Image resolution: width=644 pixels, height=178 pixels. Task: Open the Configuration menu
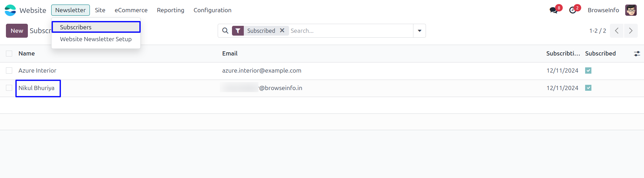[x=212, y=10]
